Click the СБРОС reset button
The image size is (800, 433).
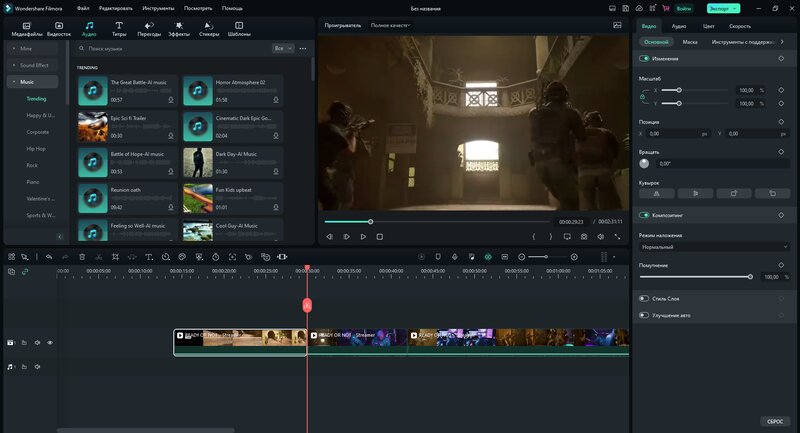click(x=775, y=421)
